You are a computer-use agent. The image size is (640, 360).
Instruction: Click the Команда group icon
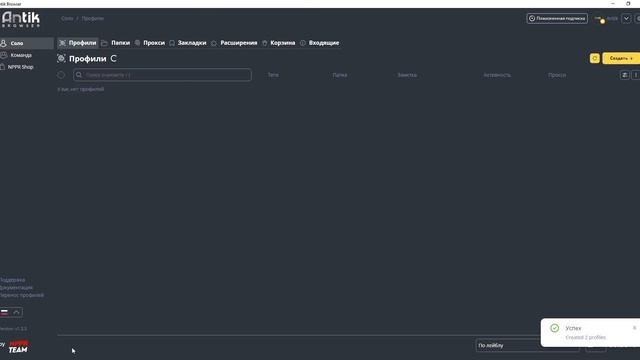click(4, 55)
